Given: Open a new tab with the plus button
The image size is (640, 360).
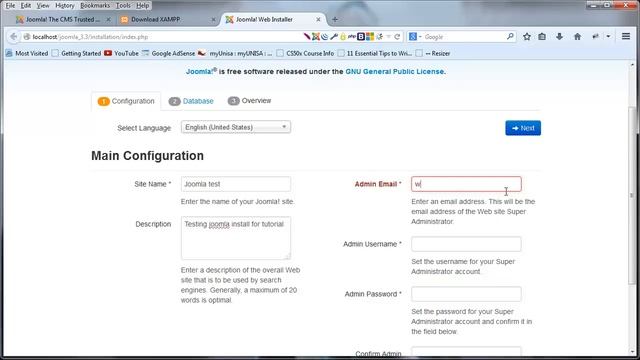Looking at the screenshot, I should [x=335, y=19].
